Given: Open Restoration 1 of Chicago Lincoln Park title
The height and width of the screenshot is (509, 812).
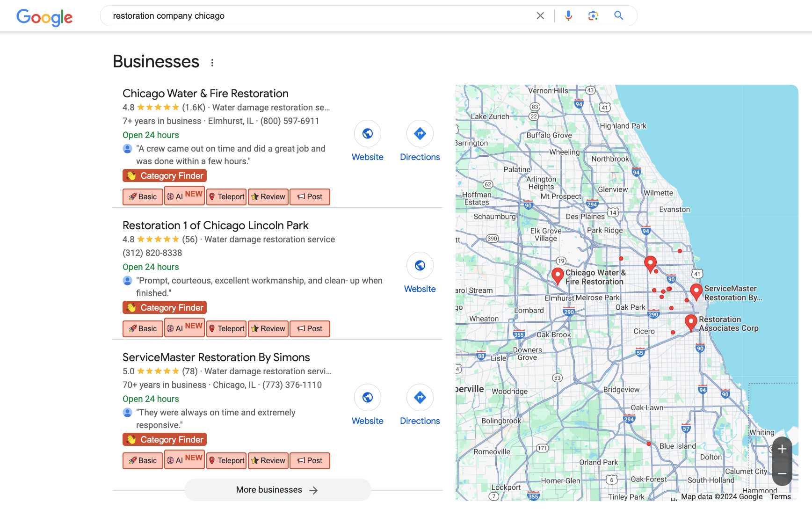Looking at the screenshot, I should pyautogui.click(x=216, y=225).
